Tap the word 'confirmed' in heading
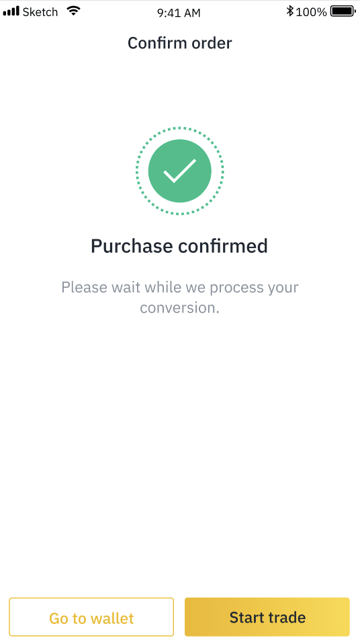 pos(223,245)
